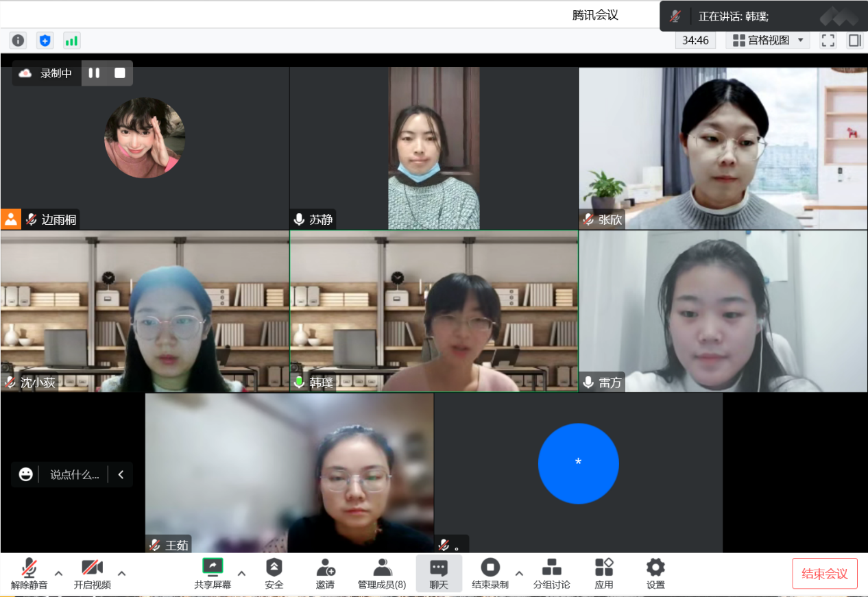Screen dimensions: 868x597
Task: Open the Chat (聊天) panel
Action: click(439, 574)
